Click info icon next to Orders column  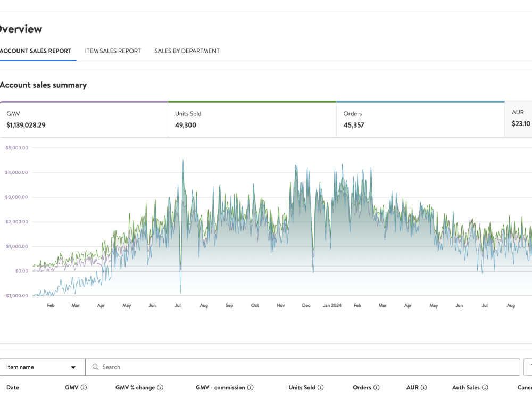point(376,387)
